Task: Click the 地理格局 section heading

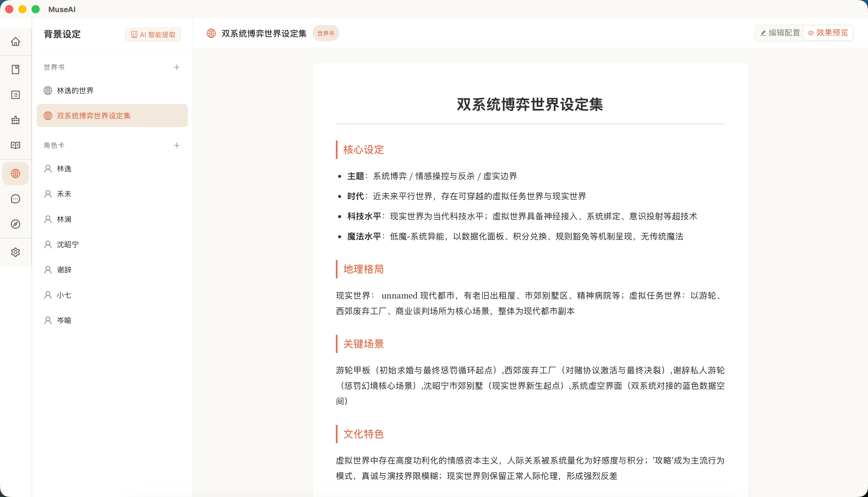Action: [x=363, y=269]
